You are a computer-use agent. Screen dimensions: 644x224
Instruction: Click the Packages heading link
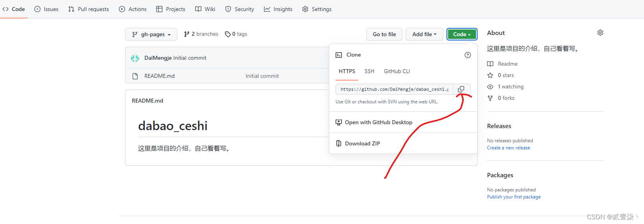pyautogui.click(x=500, y=175)
